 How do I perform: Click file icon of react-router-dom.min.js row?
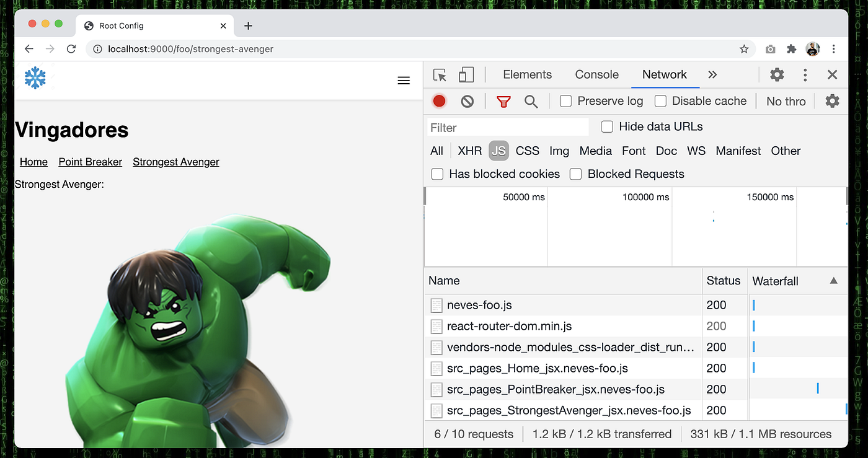tap(436, 326)
